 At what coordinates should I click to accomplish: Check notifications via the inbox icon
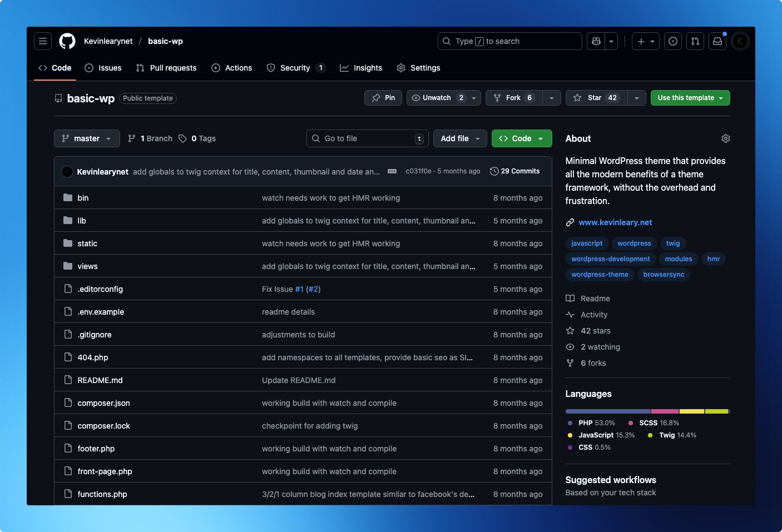(x=717, y=41)
